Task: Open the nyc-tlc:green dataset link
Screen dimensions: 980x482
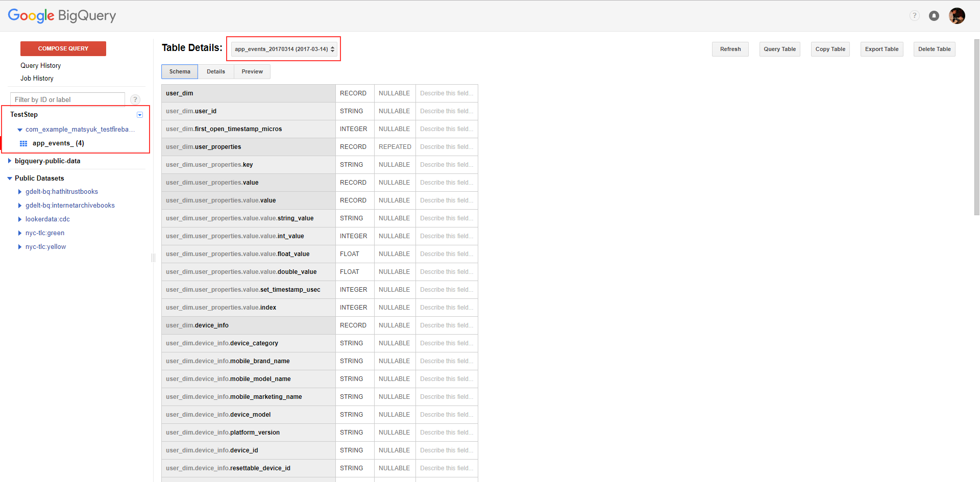Action: 45,233
